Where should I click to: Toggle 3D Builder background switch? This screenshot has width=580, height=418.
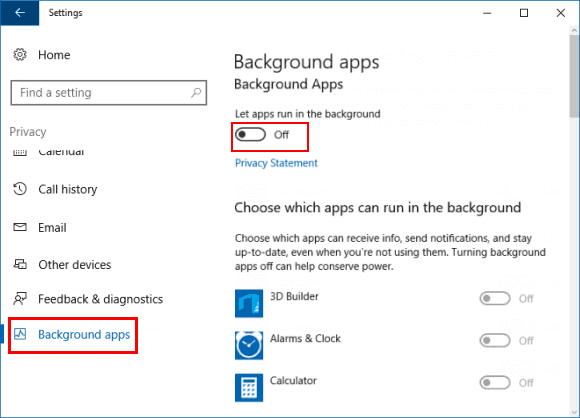coord(495,299)
